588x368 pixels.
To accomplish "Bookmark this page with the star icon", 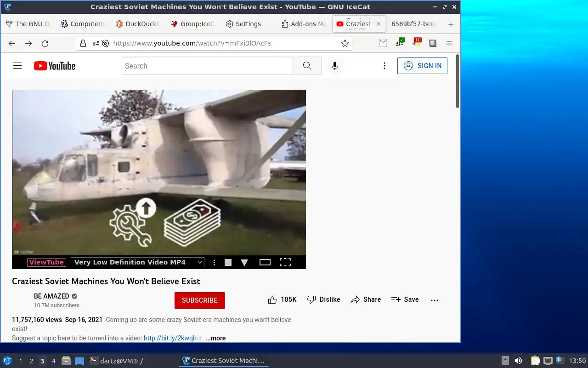I will tap(345, 43).
